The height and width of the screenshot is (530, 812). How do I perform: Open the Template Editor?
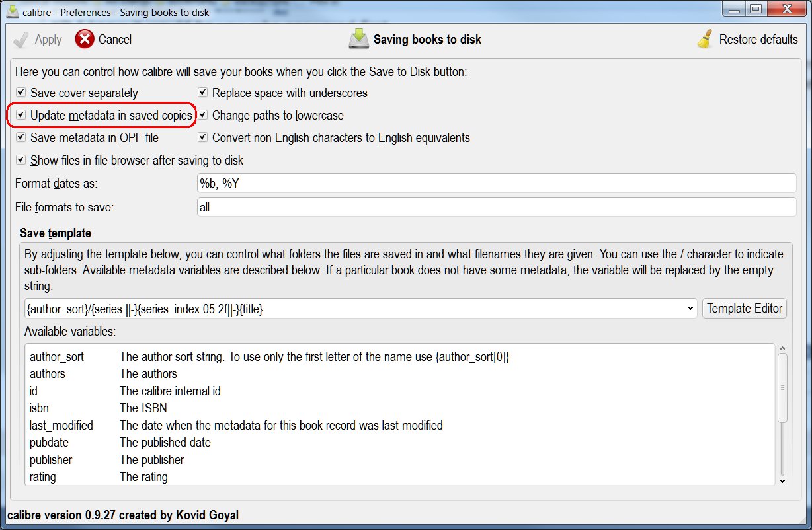[745, 308]
